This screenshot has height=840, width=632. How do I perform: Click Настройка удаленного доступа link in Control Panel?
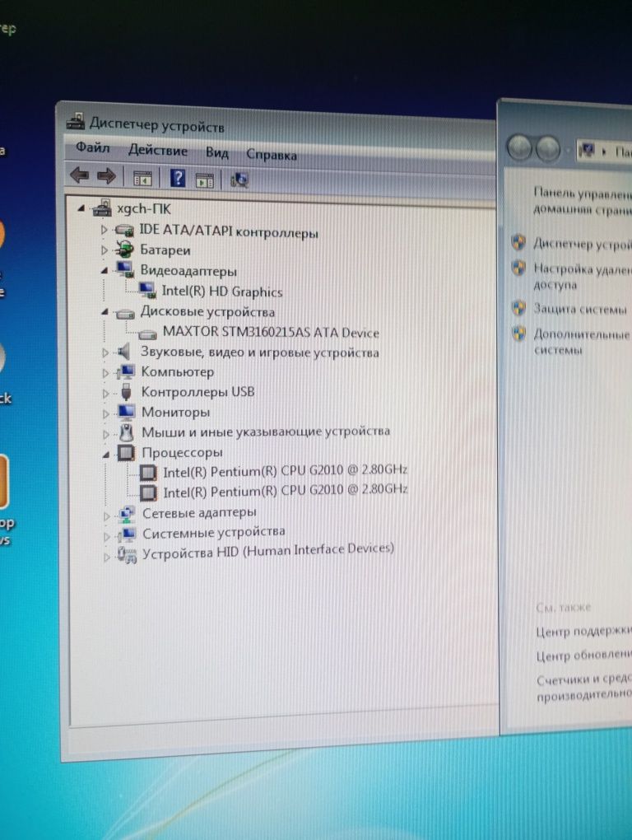click(583, 276)
